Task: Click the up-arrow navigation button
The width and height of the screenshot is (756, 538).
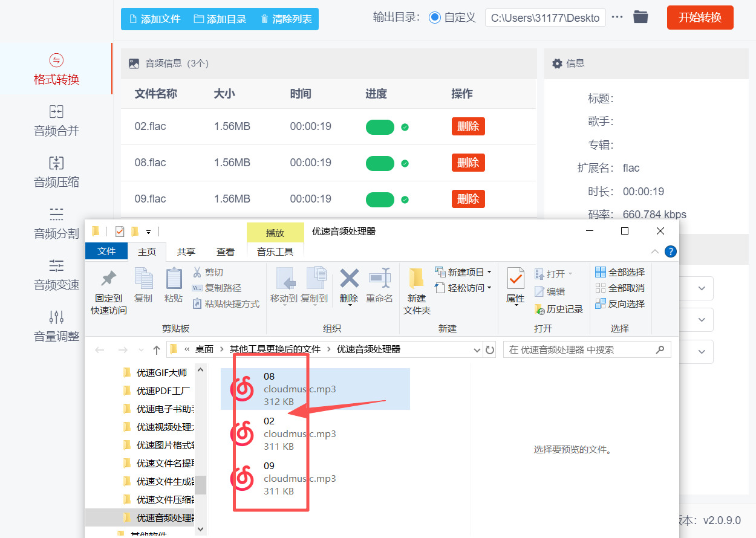Action: tap(157, 350)
